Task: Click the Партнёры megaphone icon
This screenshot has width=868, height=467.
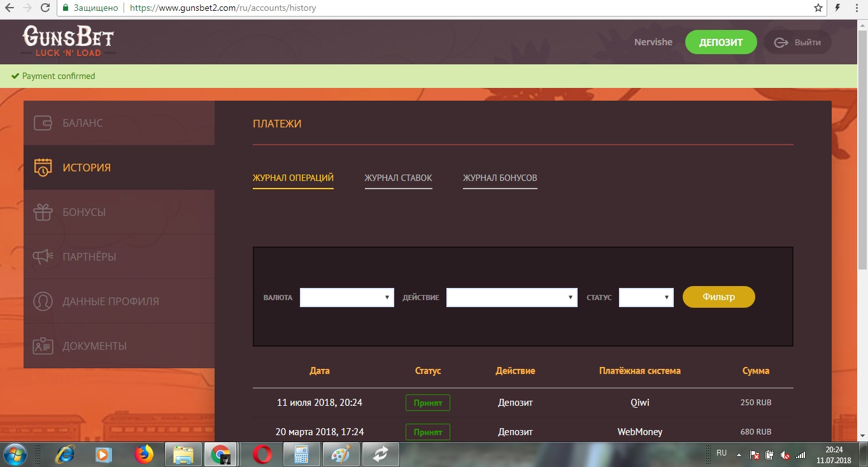Action: pos(43,257)
